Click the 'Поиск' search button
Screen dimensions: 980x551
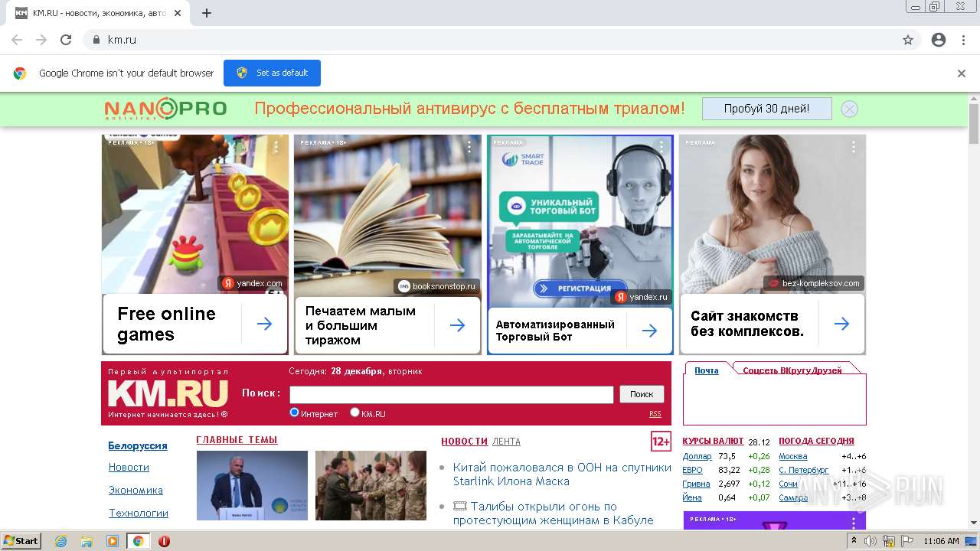click(642, 394)
